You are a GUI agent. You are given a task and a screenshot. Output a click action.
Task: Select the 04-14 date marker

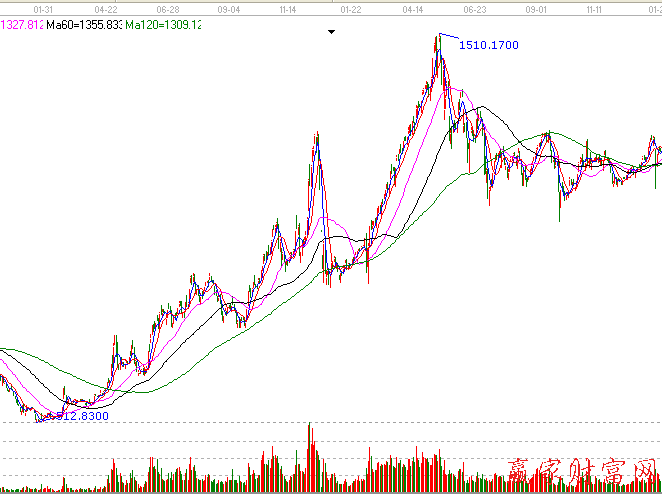(412, 8)
